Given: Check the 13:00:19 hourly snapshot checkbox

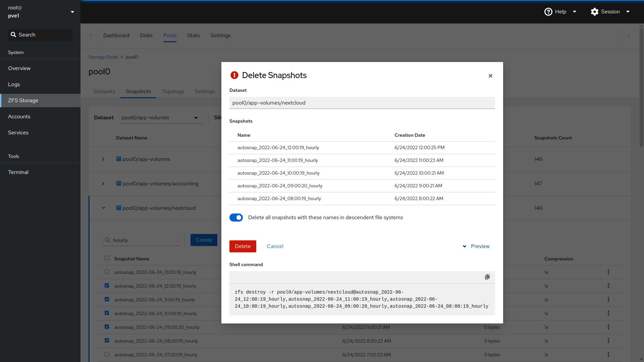Looking at the screenshot, I should pos(107,272).
